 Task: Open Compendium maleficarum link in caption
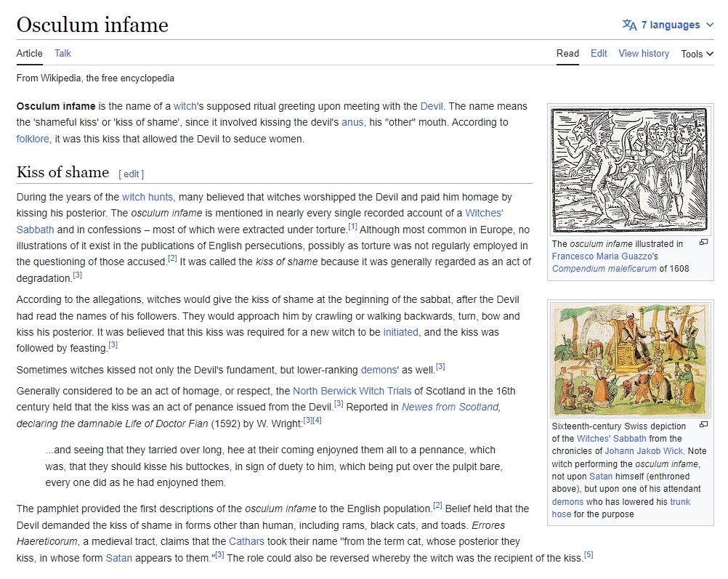point(604,269)
